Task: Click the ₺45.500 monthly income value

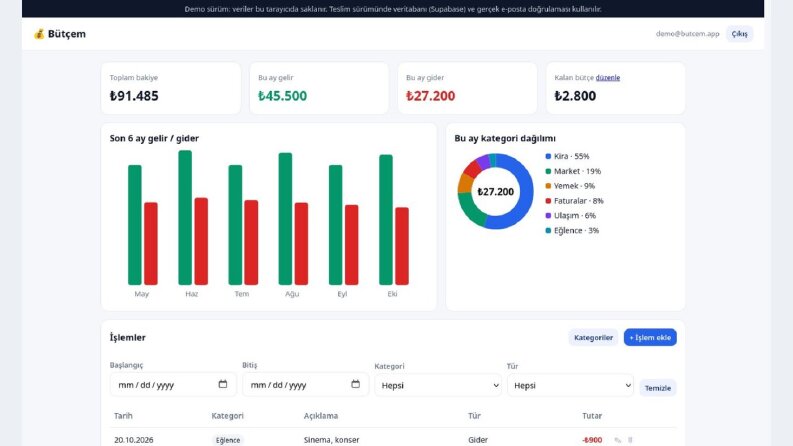Action: tap(282, 96)
